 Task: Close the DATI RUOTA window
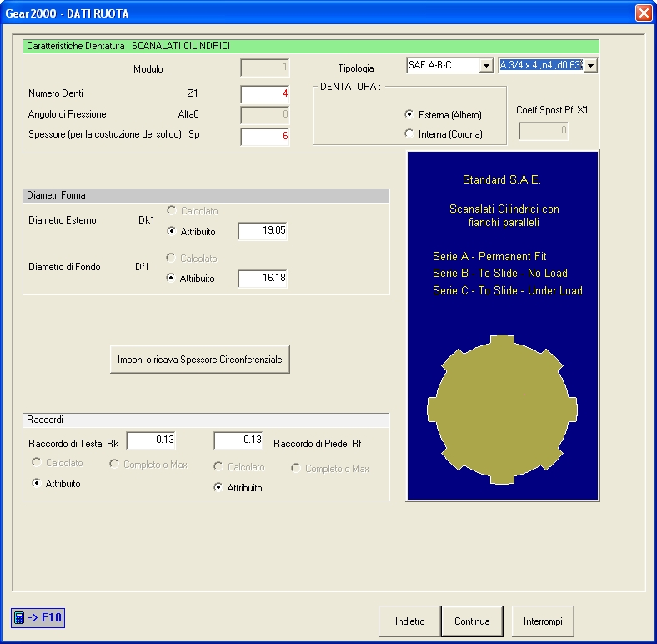coord(644,13)
